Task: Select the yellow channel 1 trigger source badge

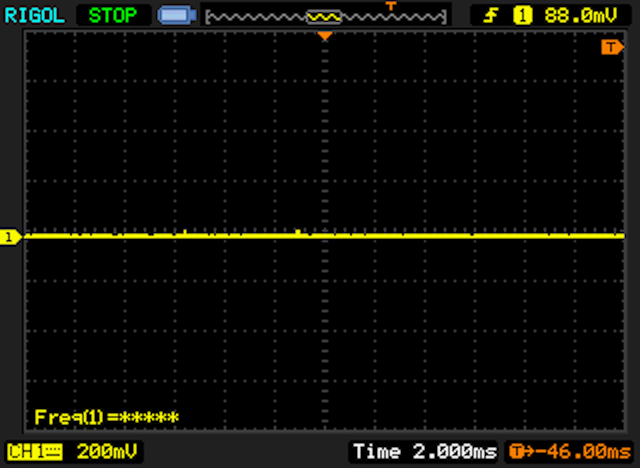Action: click(x=521, y=15)
